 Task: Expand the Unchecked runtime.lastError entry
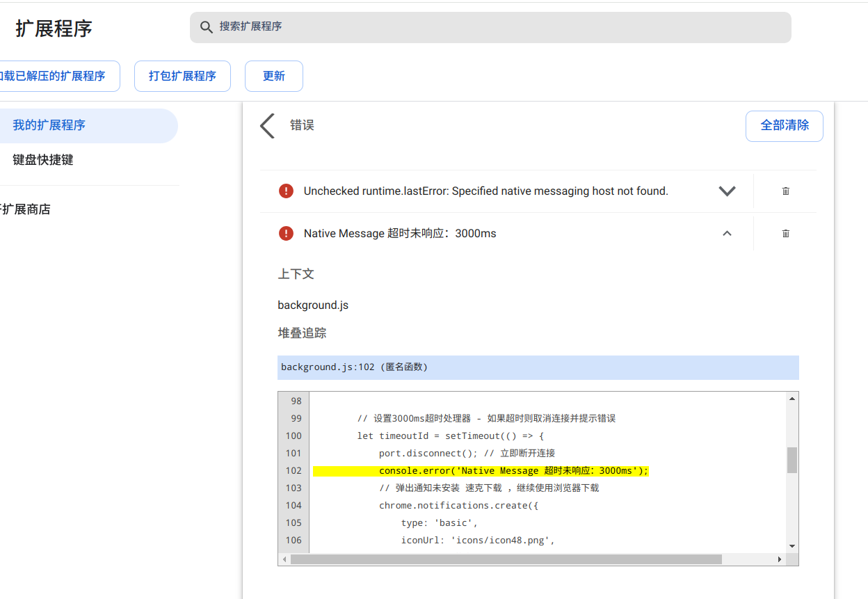(x=727, y=191)
